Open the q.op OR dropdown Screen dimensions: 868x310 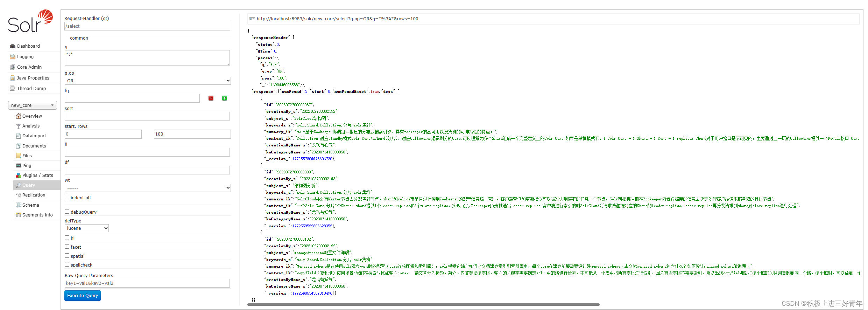[148, 81]
